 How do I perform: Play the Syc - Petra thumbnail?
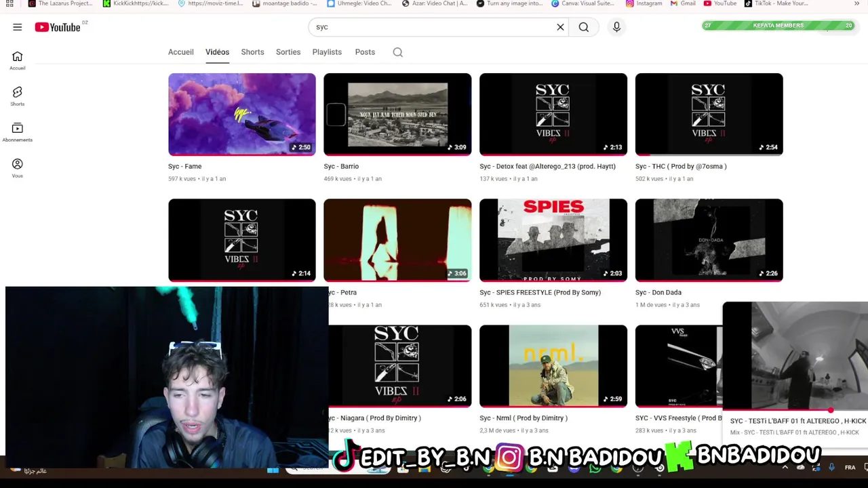(x=397, y=240)
